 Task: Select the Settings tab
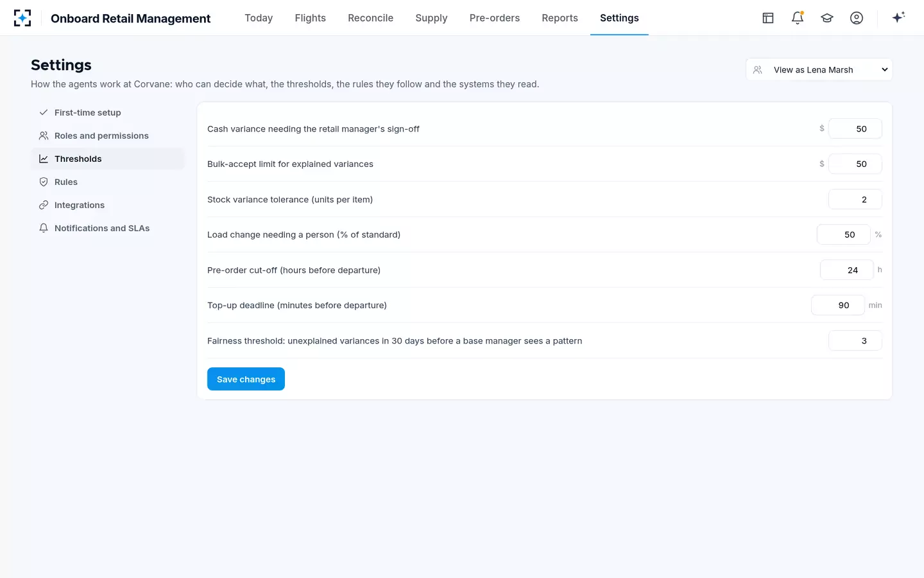(x=619, y=18)
